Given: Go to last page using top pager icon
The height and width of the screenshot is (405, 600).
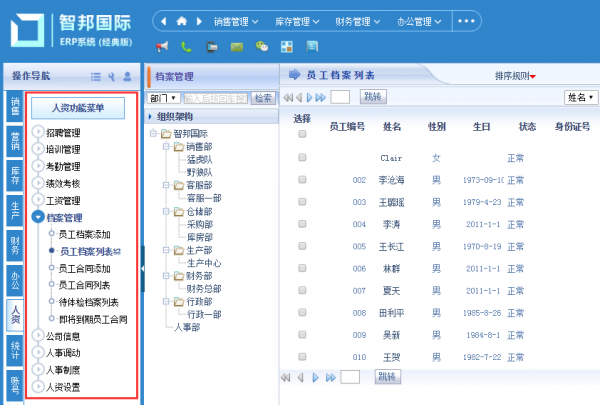Looking at the screenshot, I should click(321, 98).
